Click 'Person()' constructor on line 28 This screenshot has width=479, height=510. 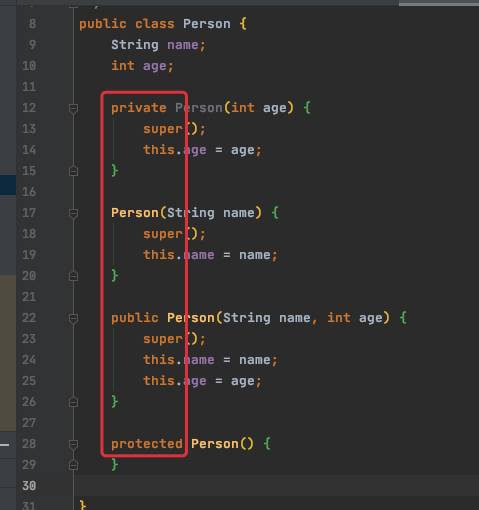[222, 444]
